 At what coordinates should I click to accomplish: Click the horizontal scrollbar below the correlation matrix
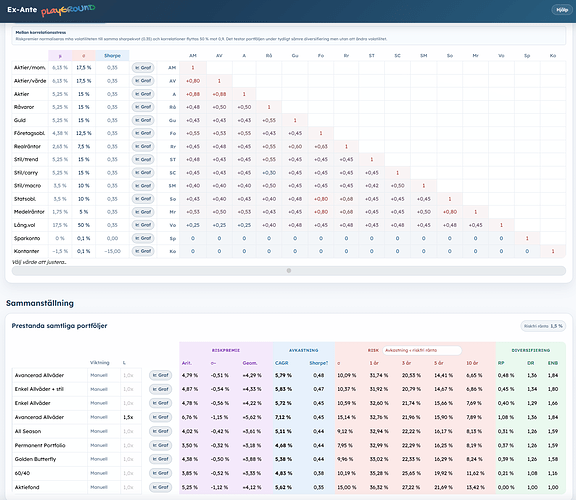coord(289,271)
